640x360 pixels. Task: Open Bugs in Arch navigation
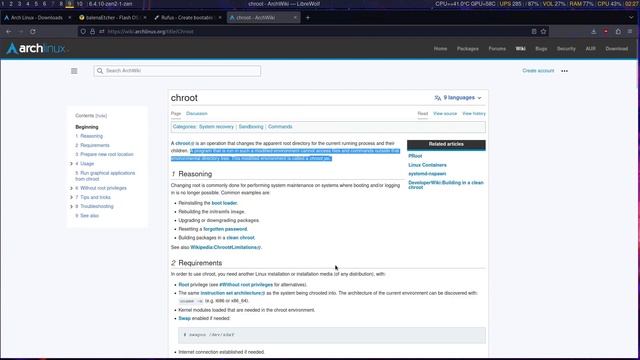(x=541, y=49)
